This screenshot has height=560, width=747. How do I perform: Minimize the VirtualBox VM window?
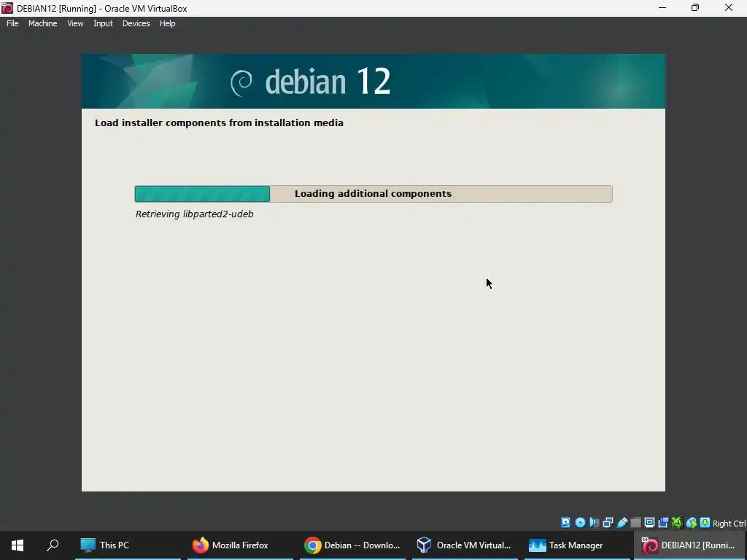click(x=662, y=8)
